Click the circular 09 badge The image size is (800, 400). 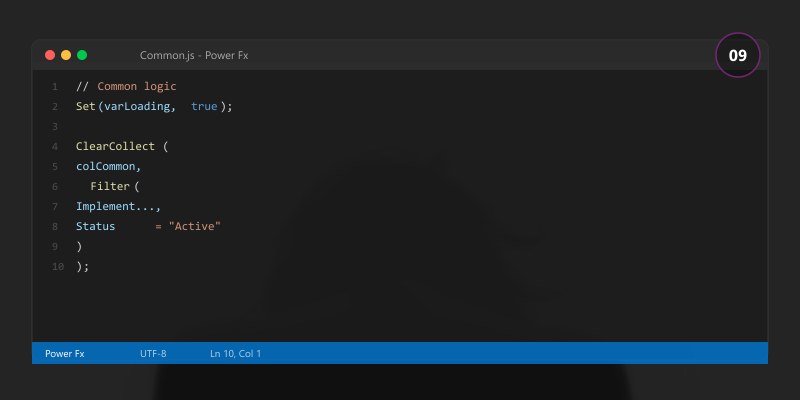(x=738, y=55)
